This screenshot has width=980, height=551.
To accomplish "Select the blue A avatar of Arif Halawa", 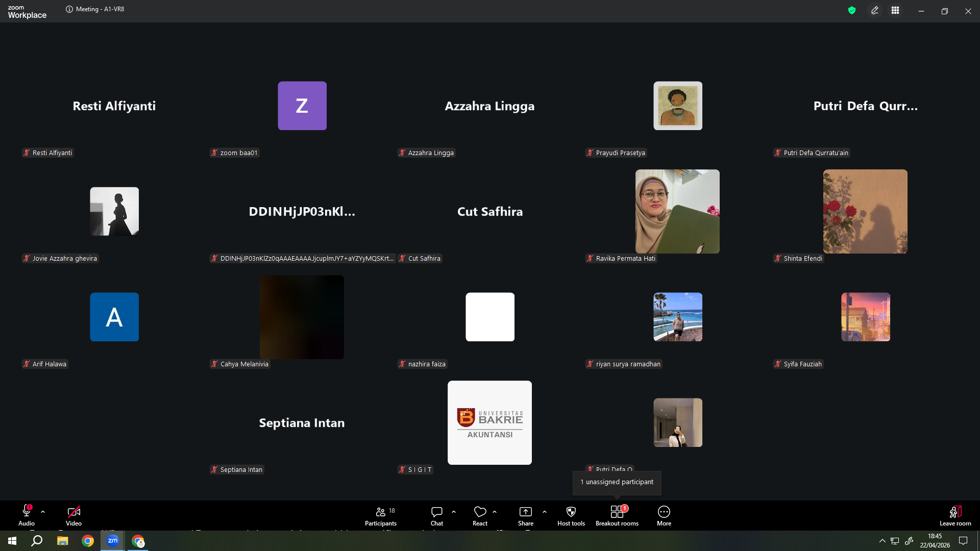I will [x=114, y=317].
